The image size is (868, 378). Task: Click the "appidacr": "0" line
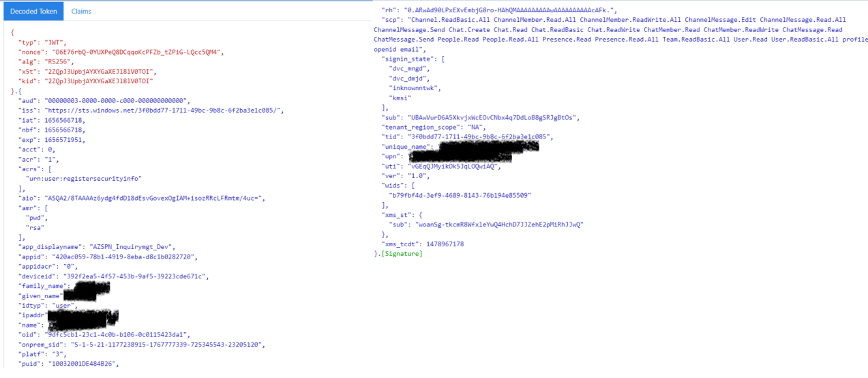pyautogui.click(x=49, y=266)
